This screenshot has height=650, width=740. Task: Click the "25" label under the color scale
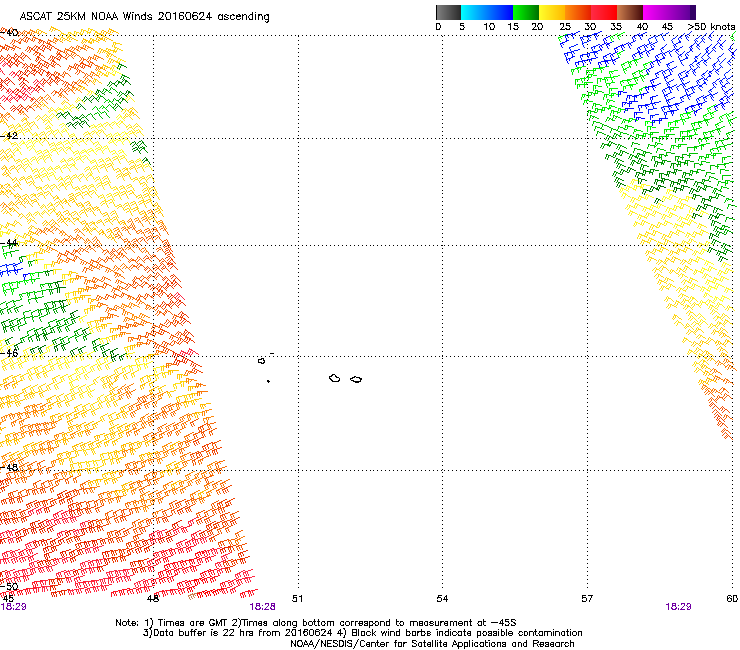tap(565, 27)
